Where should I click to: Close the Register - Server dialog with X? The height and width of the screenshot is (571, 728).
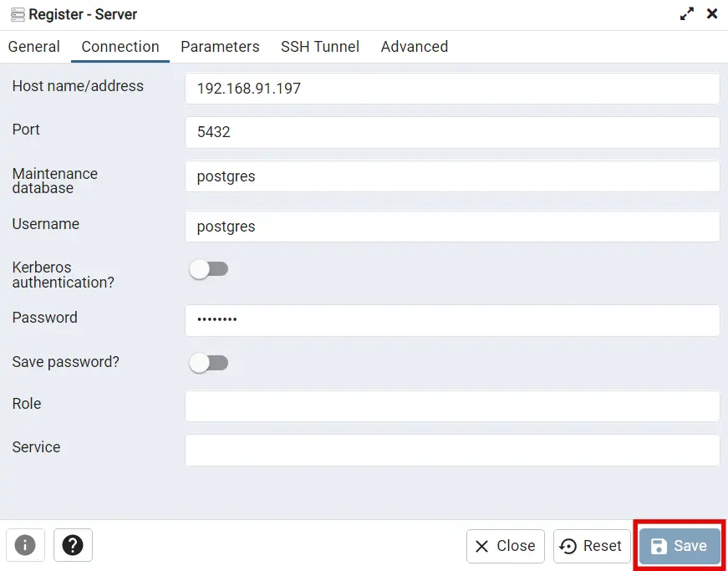coord(712,14)
